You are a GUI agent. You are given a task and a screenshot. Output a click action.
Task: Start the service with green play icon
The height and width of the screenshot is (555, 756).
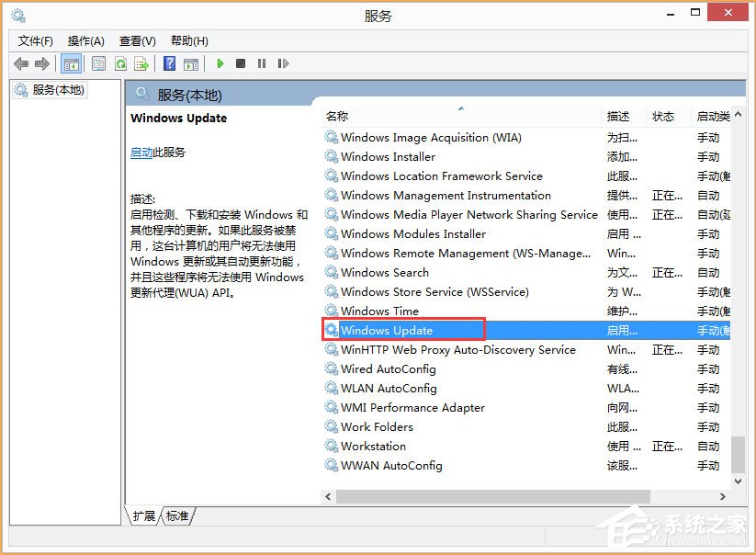[x=220, y=63]
